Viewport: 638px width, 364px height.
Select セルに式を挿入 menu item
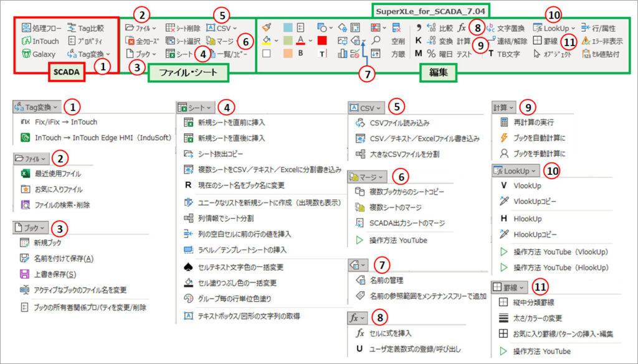click(x=384, y=333)
